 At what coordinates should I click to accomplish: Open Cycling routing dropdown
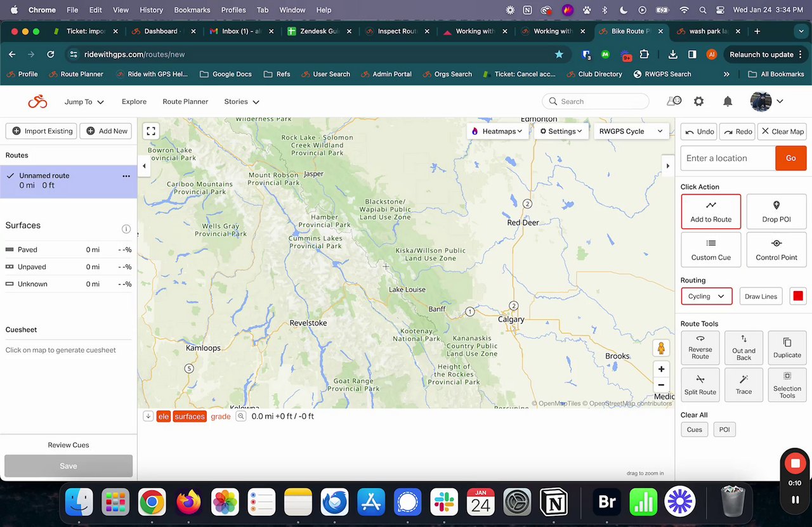tap(706, 296)
